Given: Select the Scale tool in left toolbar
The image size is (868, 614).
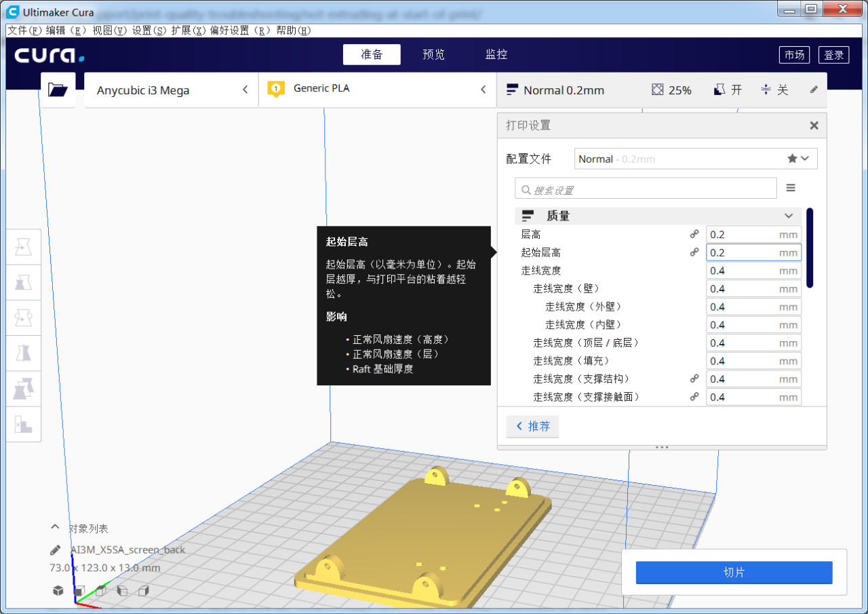Looking at the screenshot, I should point(24,282).
